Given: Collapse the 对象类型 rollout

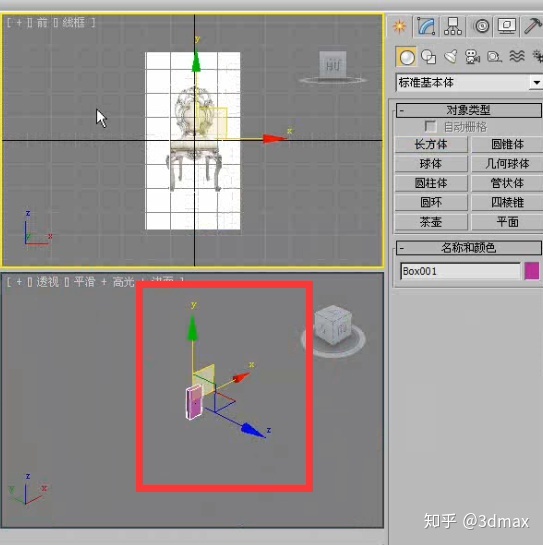Looking at the screenshot, I should 469,111.
